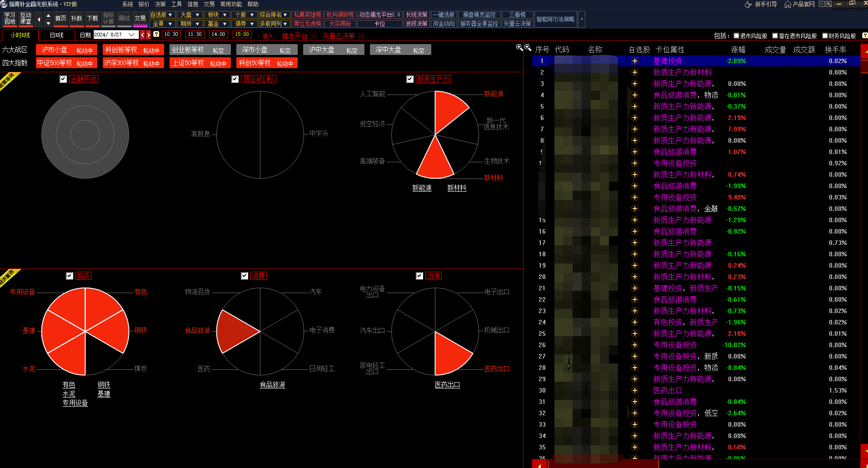Open the 矢量云决策 link
Viewport: 868px width, 468px height.
pyautogui.click(x=339, y=36)
